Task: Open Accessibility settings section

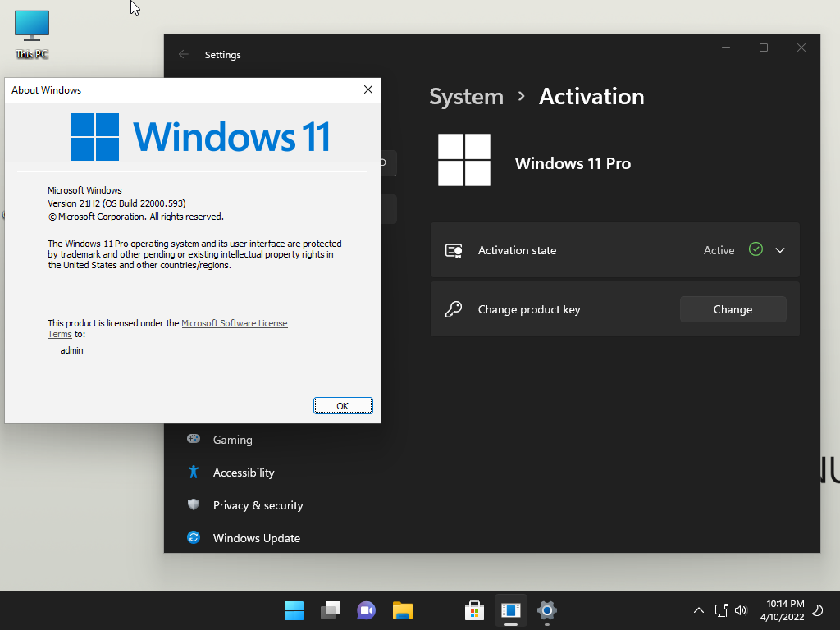Action: click(244, 472)
